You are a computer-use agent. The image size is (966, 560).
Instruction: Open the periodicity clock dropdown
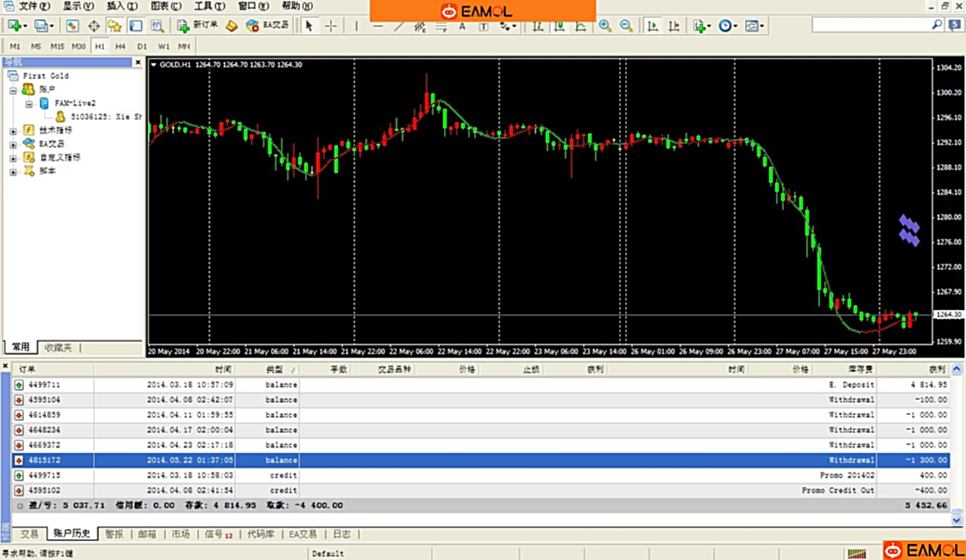(728, 26)
